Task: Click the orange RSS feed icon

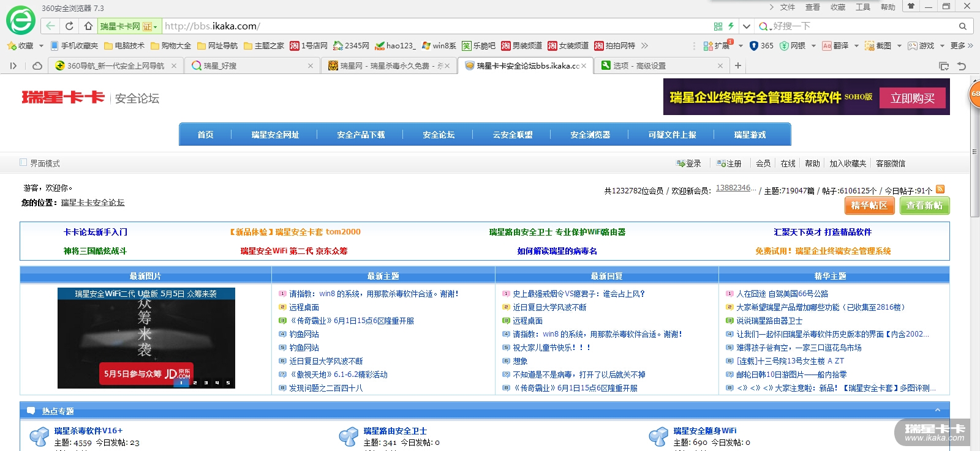Action: click(x=940, y=190)
